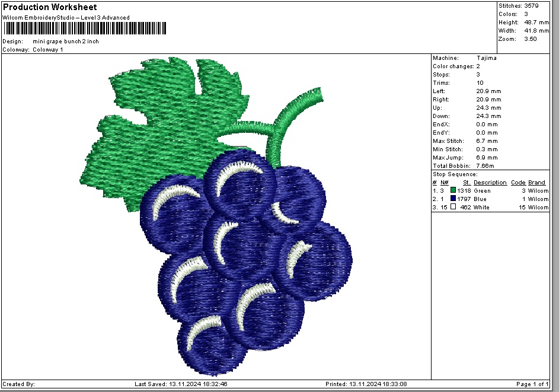
Task: Click the white thread color swatch
Action: pyautogui.click(x=453, y=208)
